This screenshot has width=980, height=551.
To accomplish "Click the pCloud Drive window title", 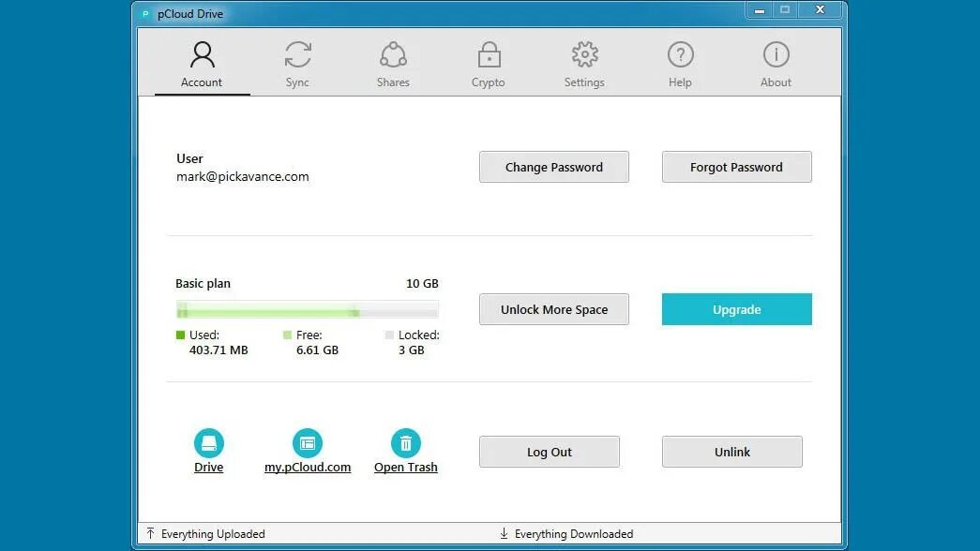I will point(190,14).
